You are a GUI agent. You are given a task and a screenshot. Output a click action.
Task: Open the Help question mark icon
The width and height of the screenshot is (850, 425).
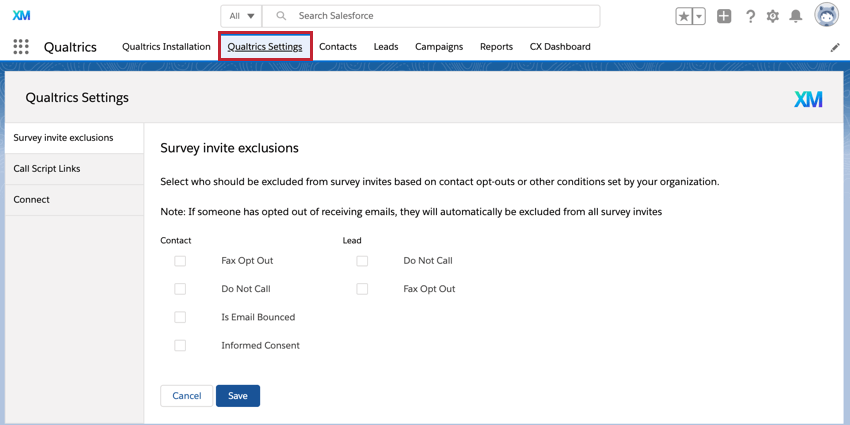(750, 16)
